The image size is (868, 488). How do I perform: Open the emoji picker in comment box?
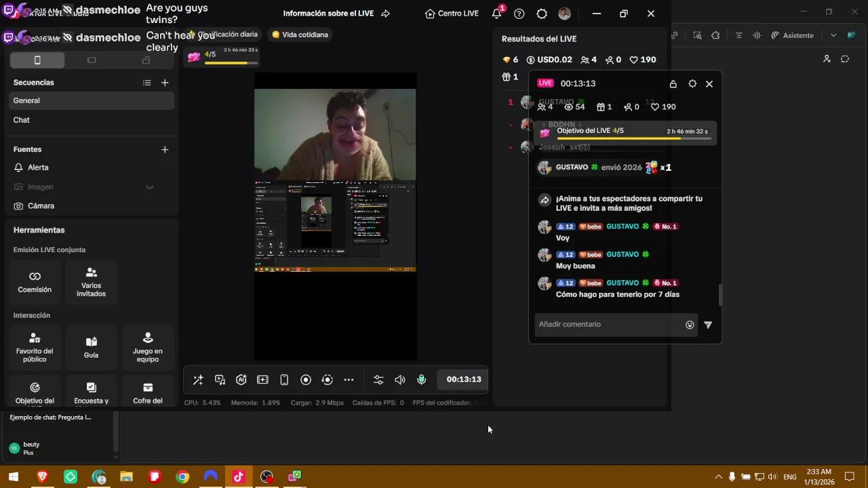(690, 325)
